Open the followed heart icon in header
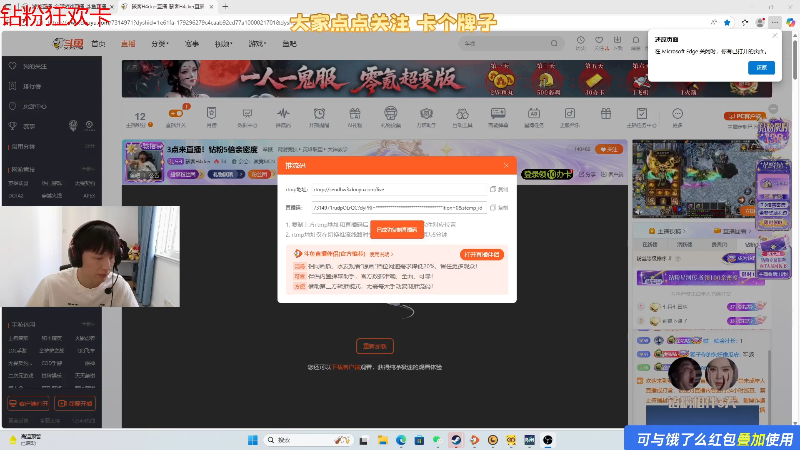This screenshot has height=450, width=800. [599, 42]
